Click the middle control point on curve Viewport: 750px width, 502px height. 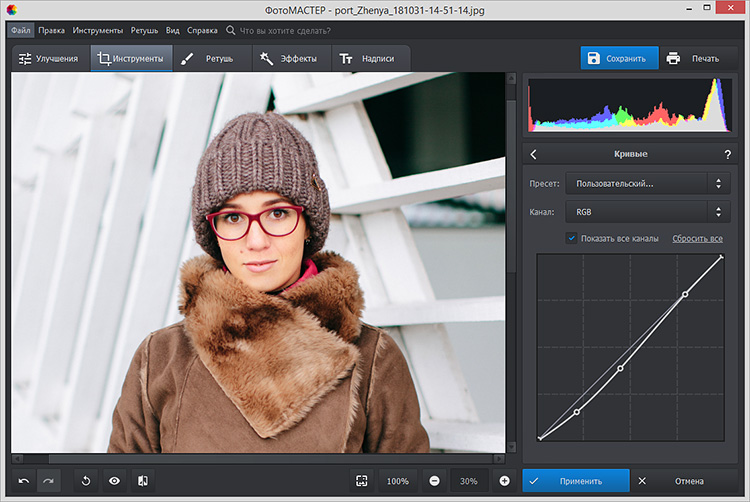point(621,368)
